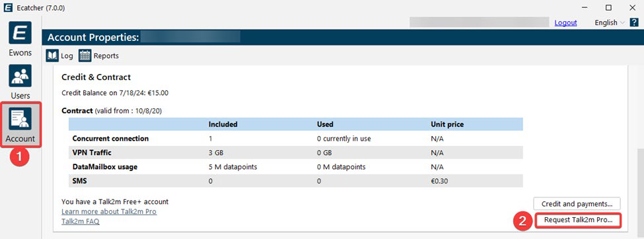The image size is (644, 239).
Task: Open the Reports calendar icon
Action: click(x=85, y=56)
